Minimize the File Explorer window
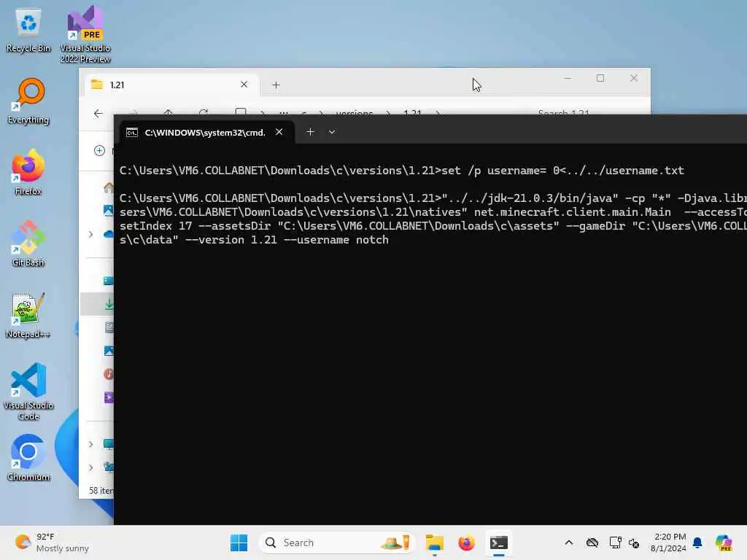Viewport: 747px width, 560px height. [x=568, y=78]
